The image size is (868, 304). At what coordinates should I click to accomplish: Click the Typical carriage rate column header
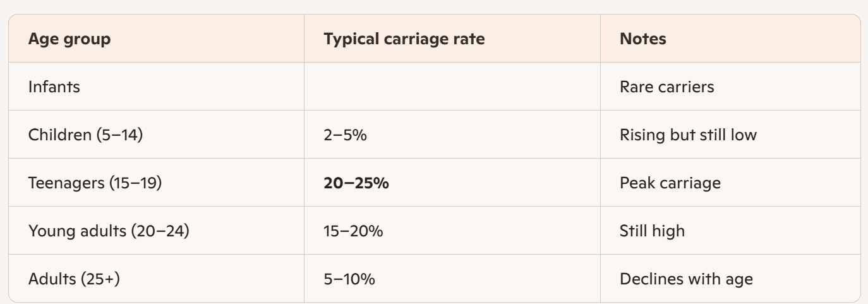(x=404, y=39)
